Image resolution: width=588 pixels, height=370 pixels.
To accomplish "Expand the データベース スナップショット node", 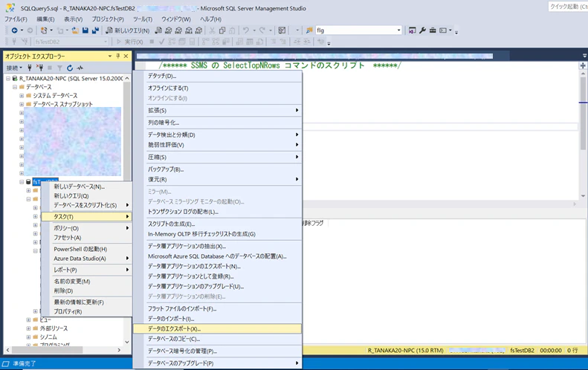I will [22, 104].
